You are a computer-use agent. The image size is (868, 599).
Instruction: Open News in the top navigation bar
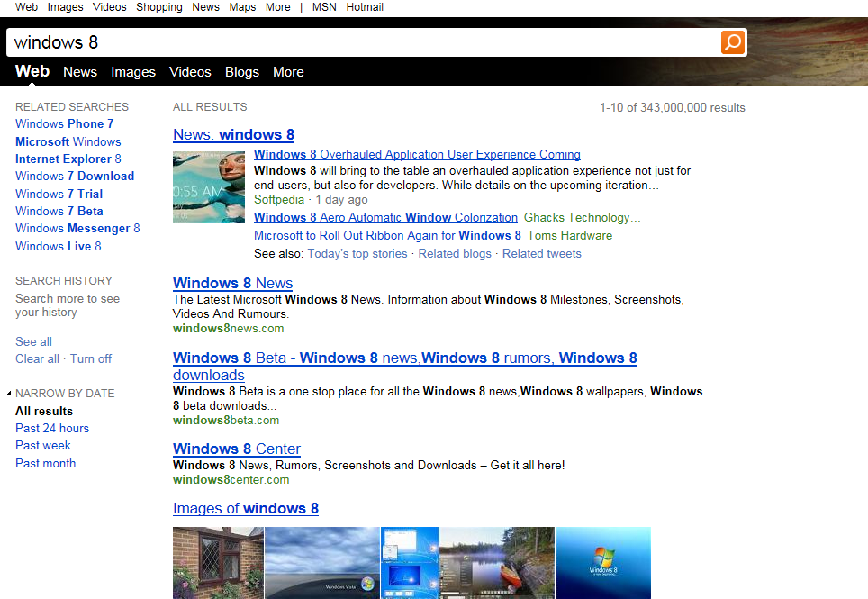pos(205,7)
